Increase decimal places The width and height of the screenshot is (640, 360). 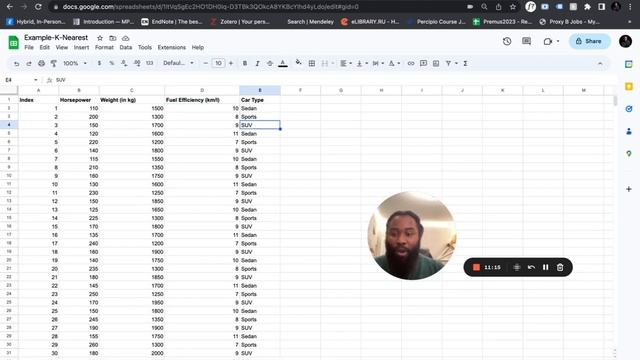[137, 64]
